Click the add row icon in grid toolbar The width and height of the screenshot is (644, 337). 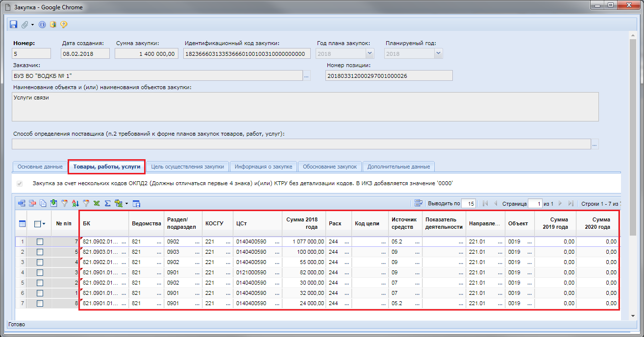coord(22,203)
